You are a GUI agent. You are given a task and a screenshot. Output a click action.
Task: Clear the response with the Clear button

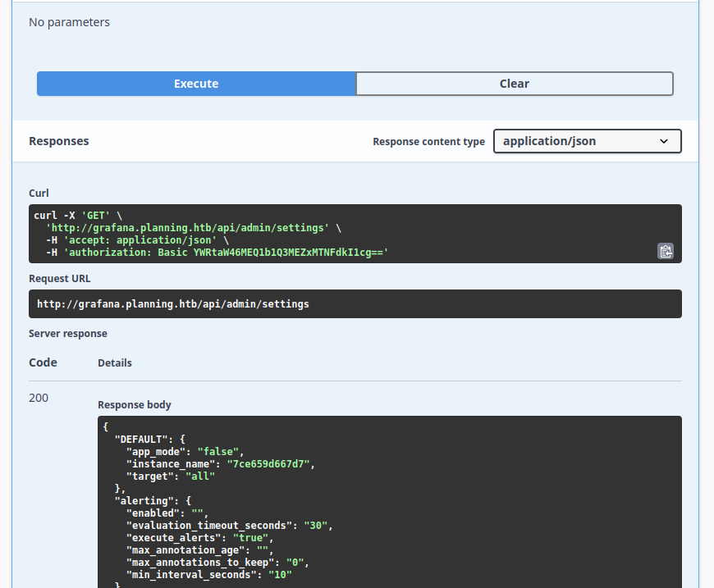pyautogui.click(x=515, y=84)
